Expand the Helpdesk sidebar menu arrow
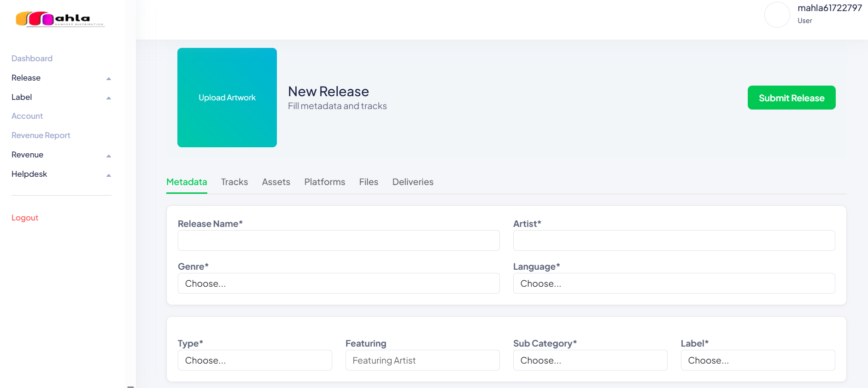 pyautogui.click(x=109, y=175)
